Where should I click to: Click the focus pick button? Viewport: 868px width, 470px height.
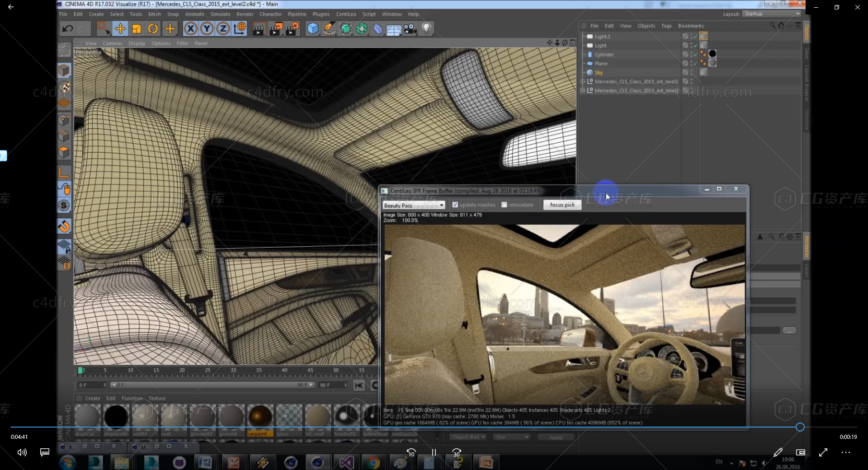[x=562, y=205]
